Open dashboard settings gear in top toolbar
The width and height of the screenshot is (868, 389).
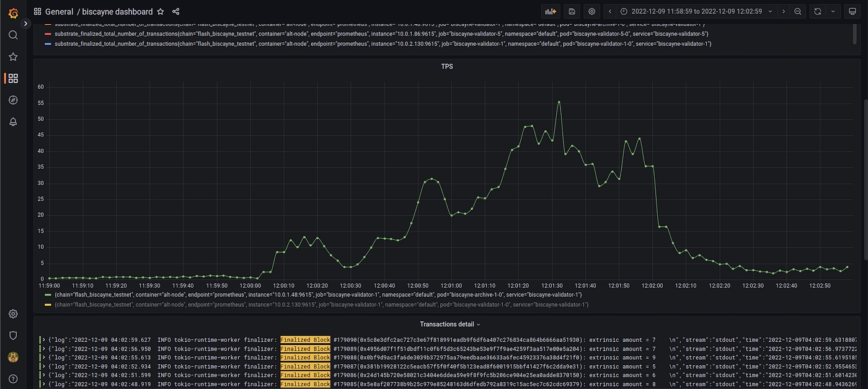click(x=591, y=11)
